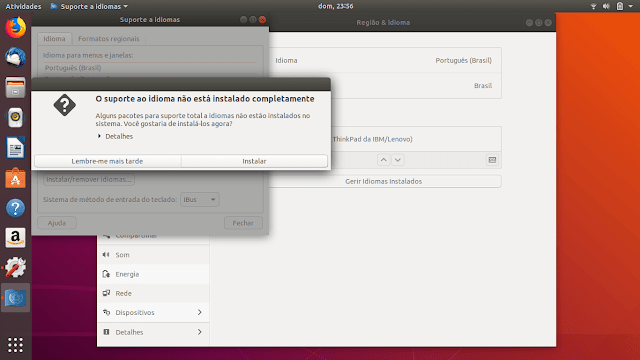Viewport: 640px width, 360px height.
Task: Open Firefox from the dock
Action: 16,27
